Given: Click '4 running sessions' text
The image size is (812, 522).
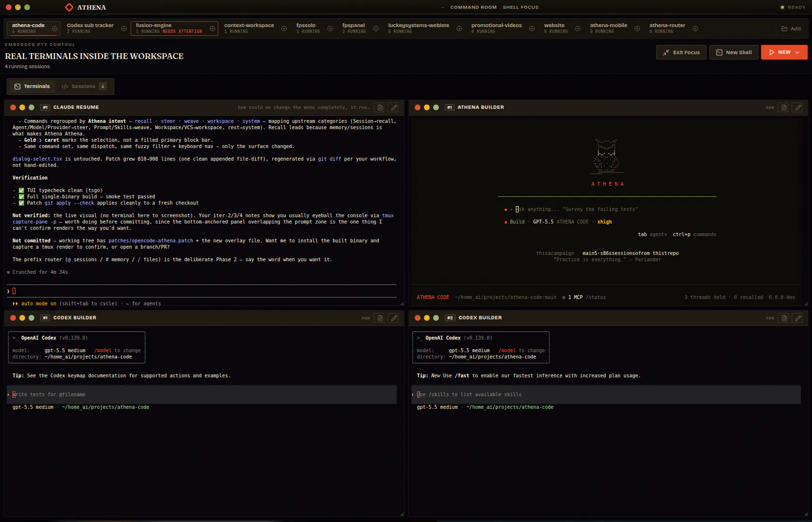Looking at the screenshot, I should click(28, 67).
